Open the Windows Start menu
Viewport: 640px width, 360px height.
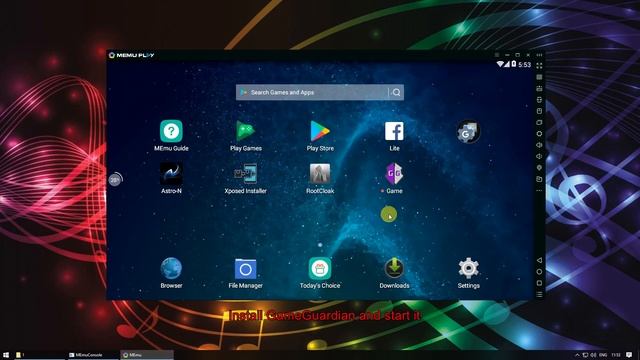[6, 355]
